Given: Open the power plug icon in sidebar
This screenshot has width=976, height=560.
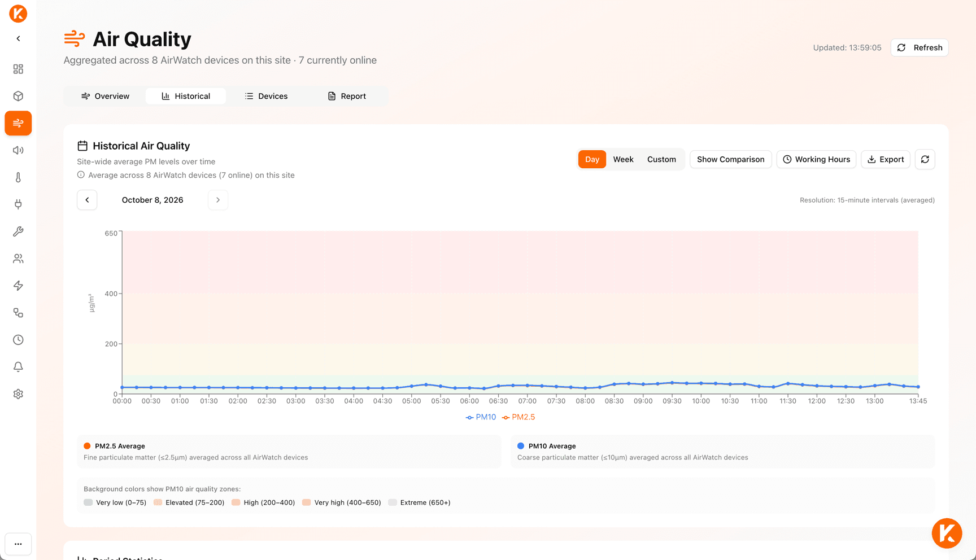Looking at the screenshot, I should (x=18, y=204).
